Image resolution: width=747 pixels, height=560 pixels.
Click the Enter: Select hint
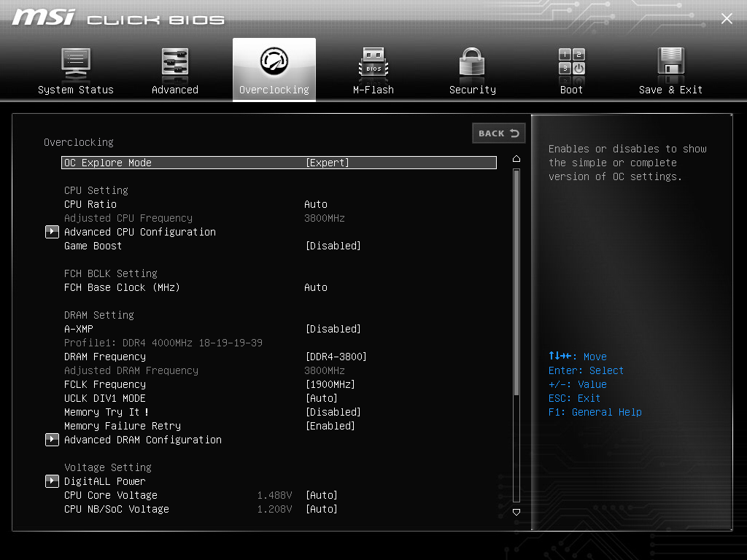(586, 370)
